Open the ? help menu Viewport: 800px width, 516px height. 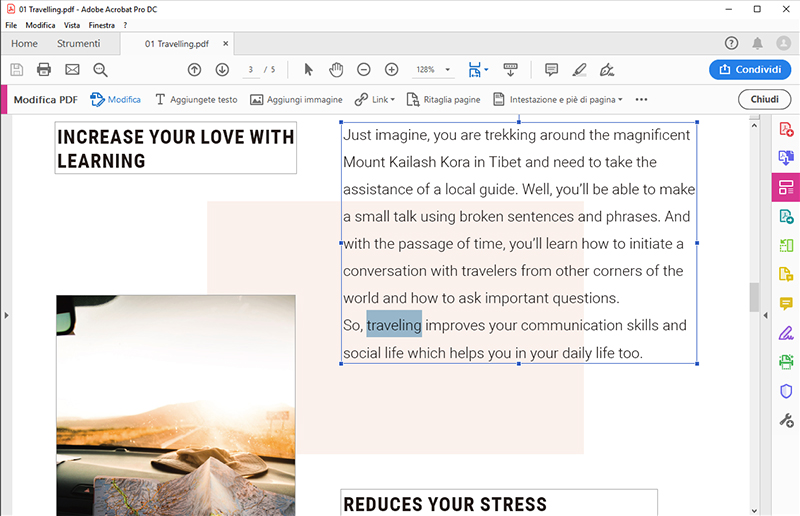pyautogui.click(x=125, y=25)
